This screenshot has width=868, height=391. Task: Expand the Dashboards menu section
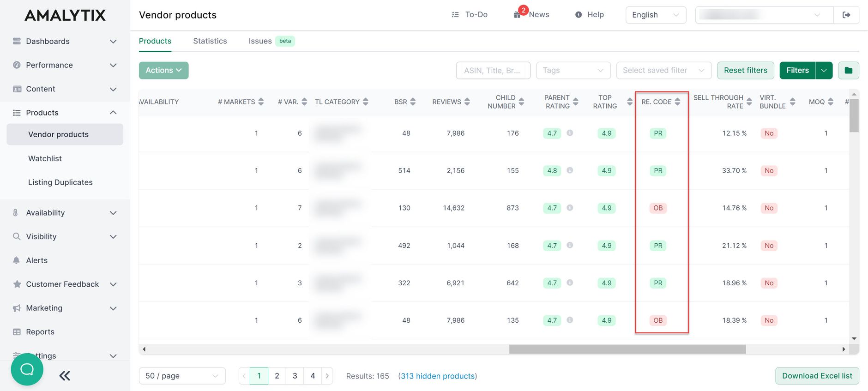tap(113, 42)
